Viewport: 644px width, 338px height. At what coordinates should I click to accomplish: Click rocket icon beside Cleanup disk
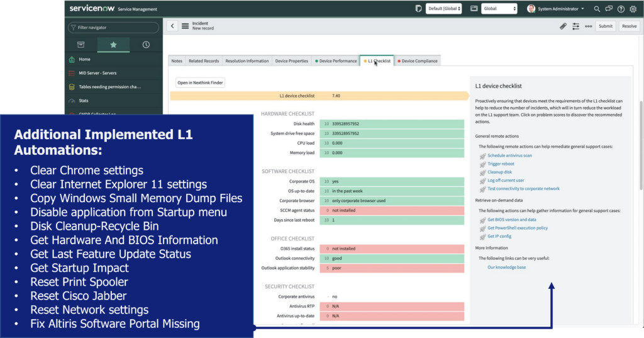[x=482, y=172]
